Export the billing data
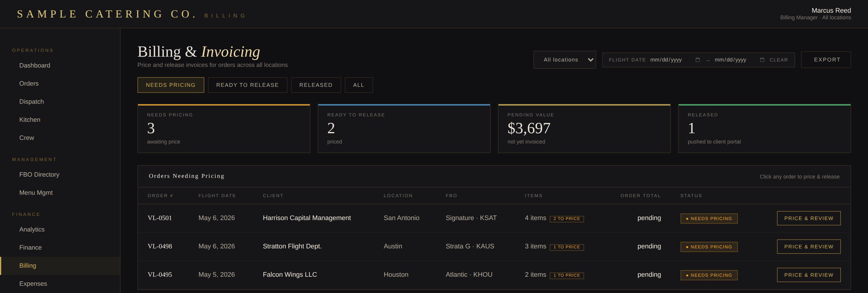The width and height of the screenshot is (868, 293). tap(826, 60)
